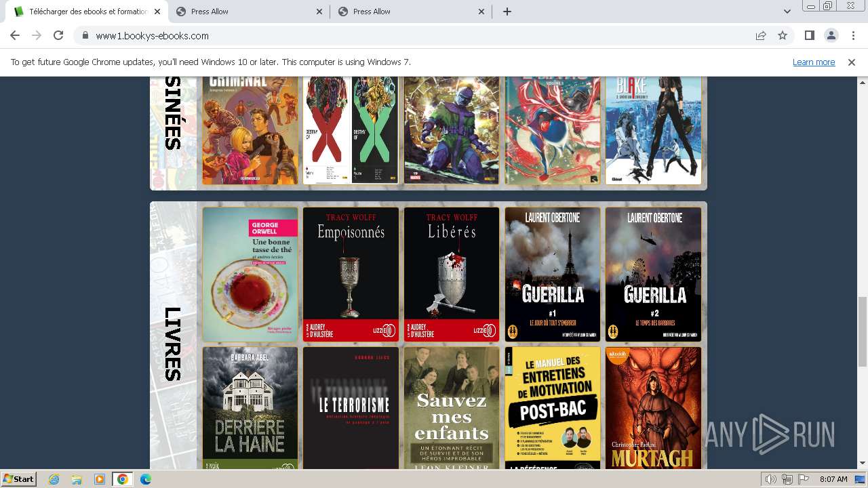
Task: Open the Criminal comic cover
Action: (x=250, y=130)
